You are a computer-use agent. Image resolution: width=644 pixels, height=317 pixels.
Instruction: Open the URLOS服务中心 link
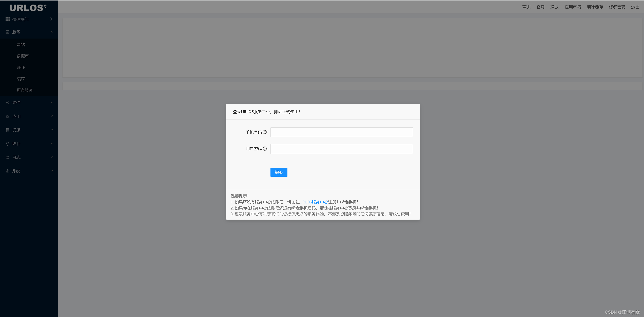[x=313, y=202]
